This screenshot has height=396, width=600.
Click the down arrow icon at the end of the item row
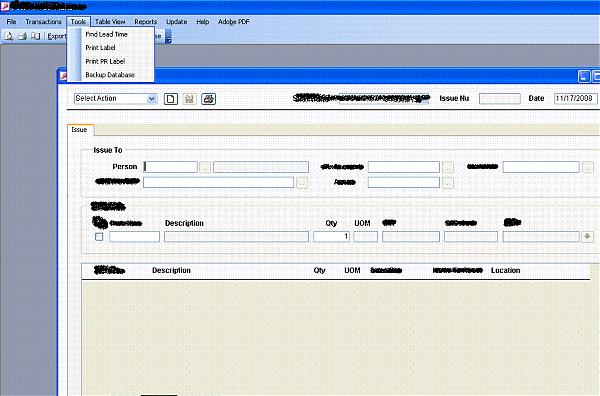pos(587,236)
